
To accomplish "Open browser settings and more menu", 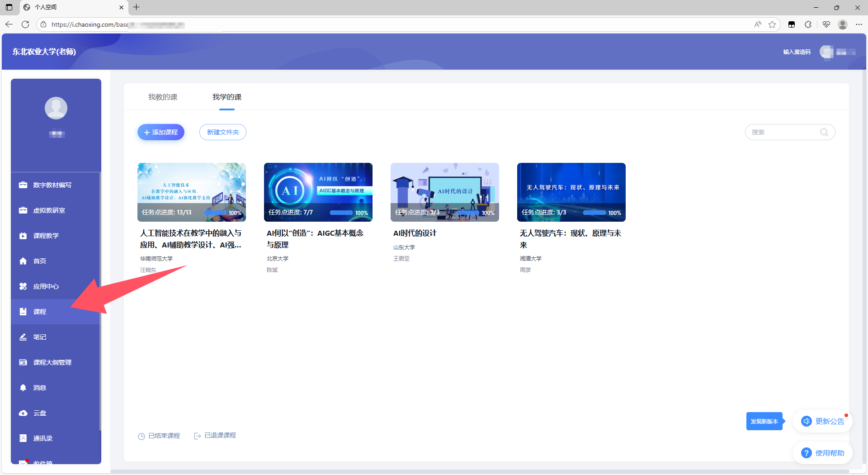I will coord(859,24).
